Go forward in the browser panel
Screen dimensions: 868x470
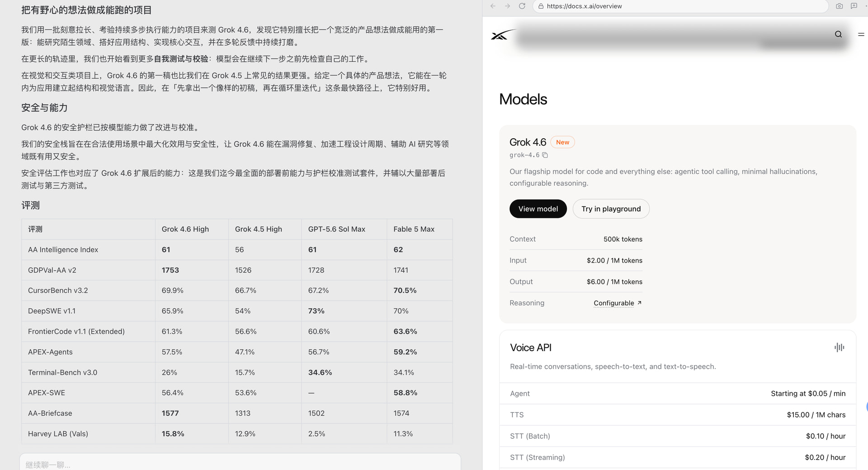point(507,6)
